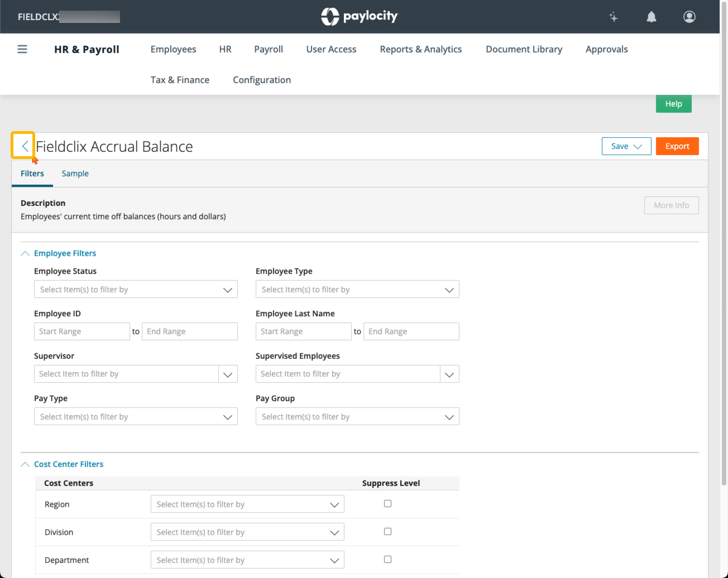728x578 pixels.
Task: Click the green Help button
Action: click(x=673, y=104)
